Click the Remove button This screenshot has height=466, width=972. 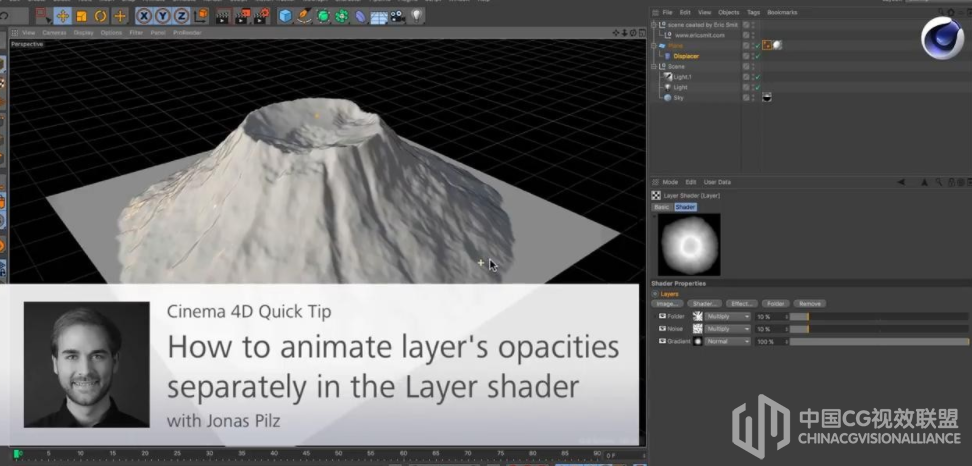click(810, 304)
